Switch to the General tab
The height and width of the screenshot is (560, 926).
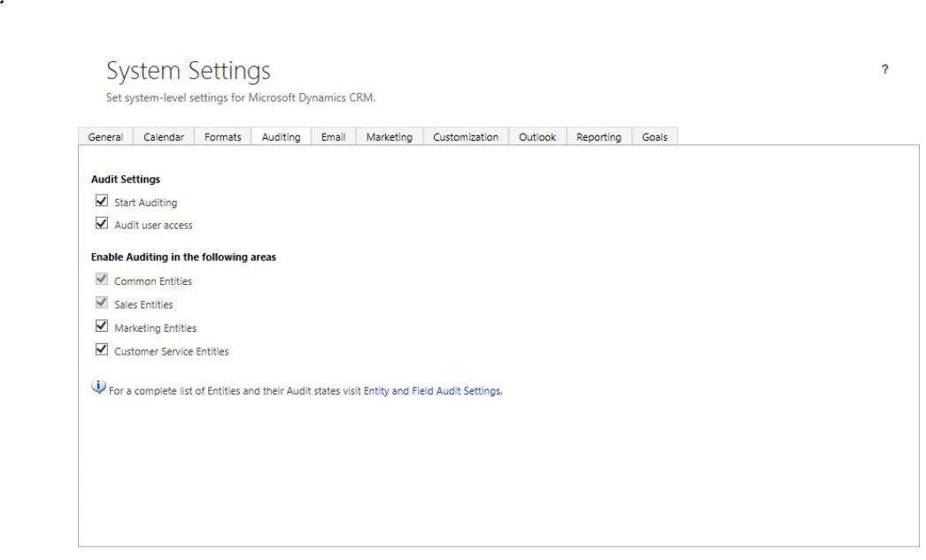(105, 137)
